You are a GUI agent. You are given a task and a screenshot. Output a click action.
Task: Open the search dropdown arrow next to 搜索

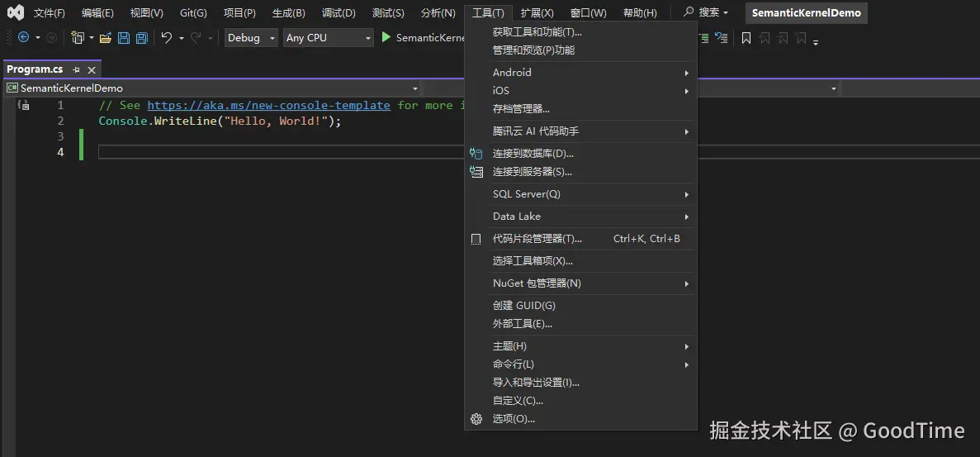(726, 12)
